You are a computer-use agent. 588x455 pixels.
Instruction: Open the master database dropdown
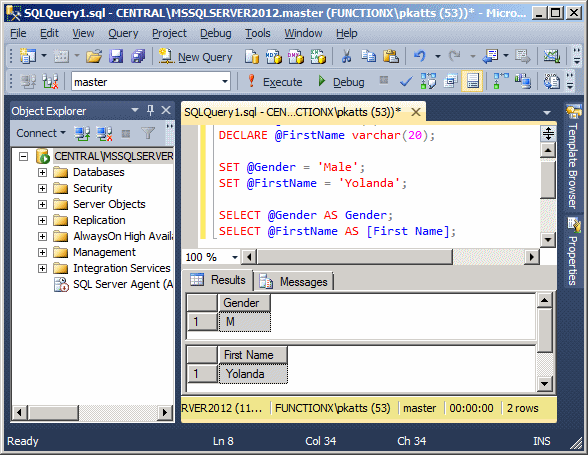[x=225, y=81]
